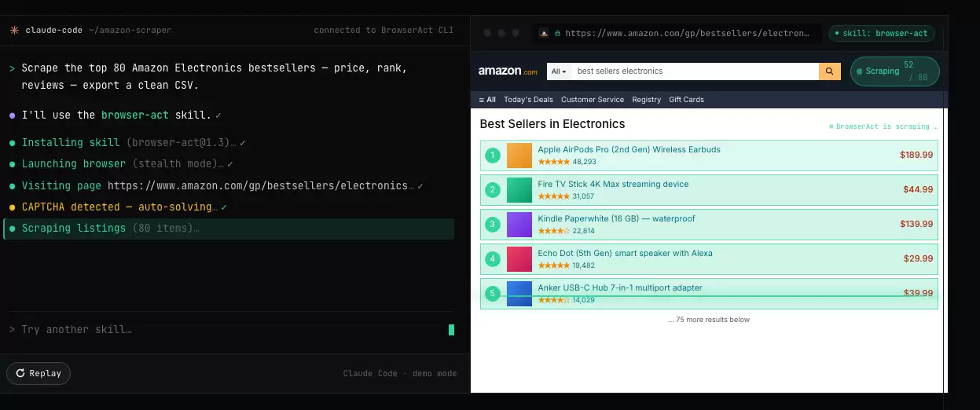Click the rank 3 green circle badge
The height and width of the screenshot is (410, 980).
coord(493,225)
